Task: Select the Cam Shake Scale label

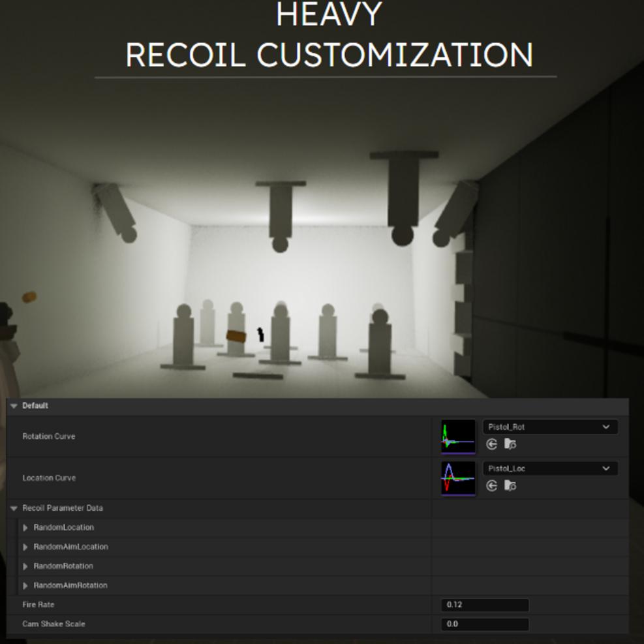Action: click(x=54, y=624)
